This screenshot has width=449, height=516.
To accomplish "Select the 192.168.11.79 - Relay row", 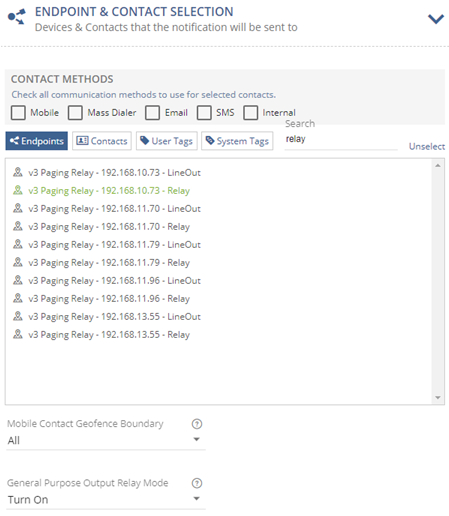I will click(109, 263).
